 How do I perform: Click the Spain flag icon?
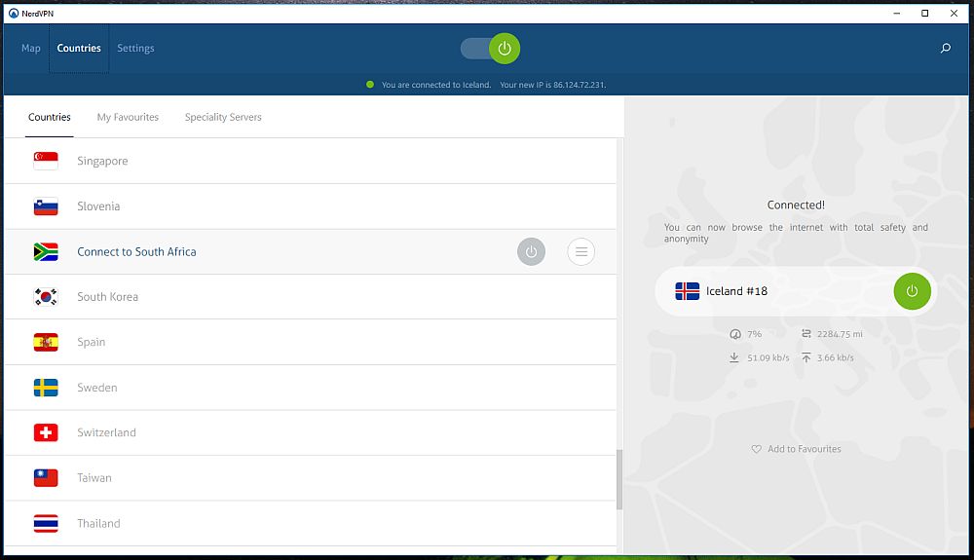(x=46, y=342)
